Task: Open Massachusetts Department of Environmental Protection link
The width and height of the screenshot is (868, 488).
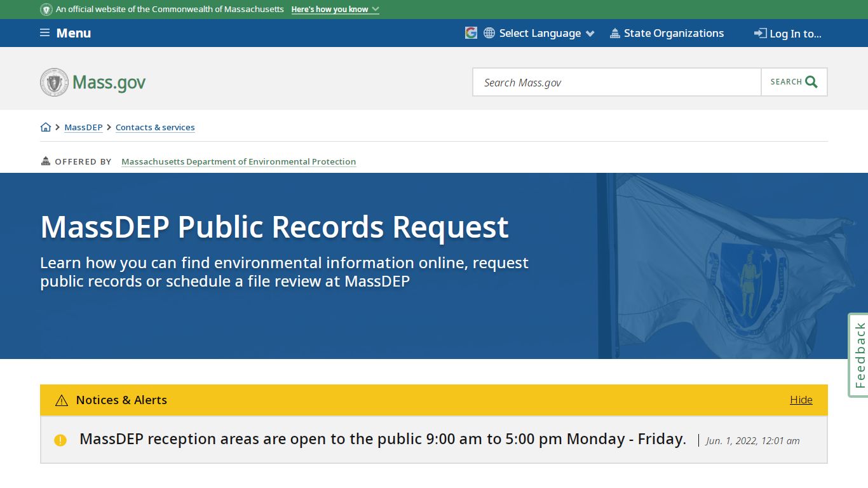Action: point(238,161)
